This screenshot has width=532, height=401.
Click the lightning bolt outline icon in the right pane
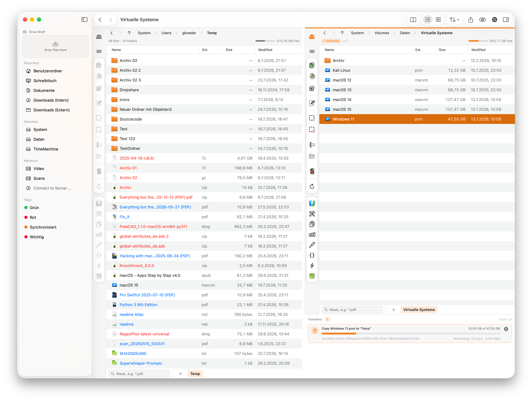pos(312,266)
